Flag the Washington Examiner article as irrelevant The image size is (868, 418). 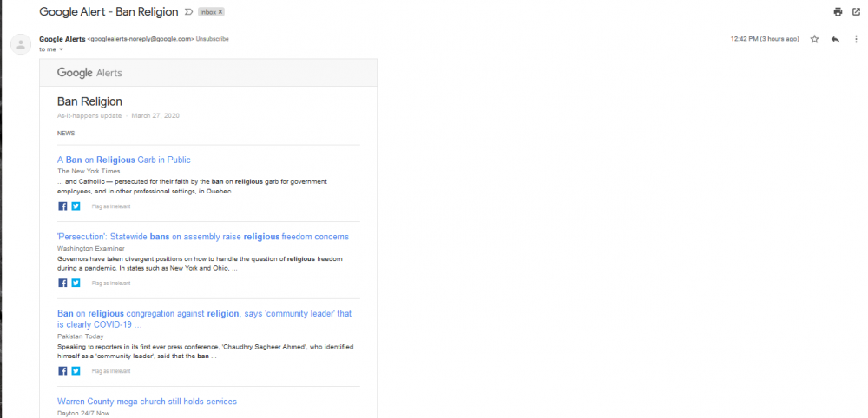111,283
